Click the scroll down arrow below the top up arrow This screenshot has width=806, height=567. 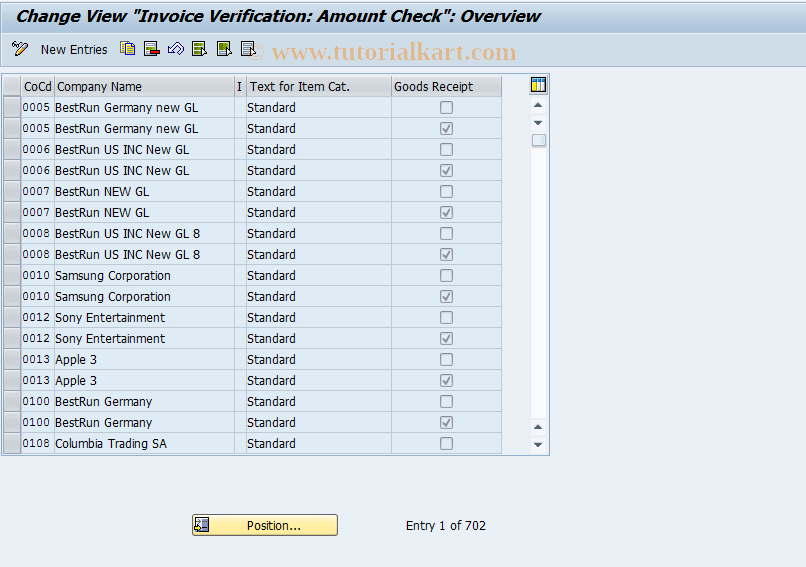click(x=538, y=123)
